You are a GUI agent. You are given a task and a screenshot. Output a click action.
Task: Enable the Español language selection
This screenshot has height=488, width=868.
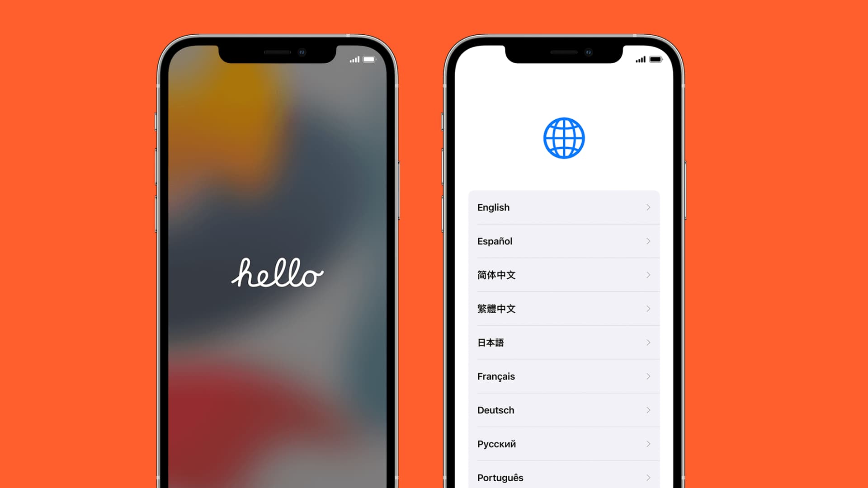tap(564, 241)
